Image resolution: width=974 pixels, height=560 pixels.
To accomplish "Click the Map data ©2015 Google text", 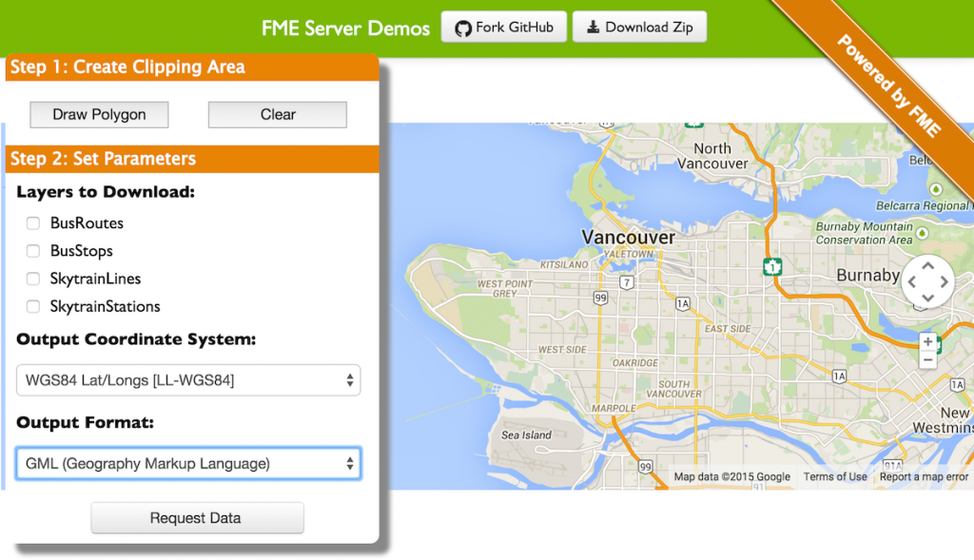I will coord(731,476).
